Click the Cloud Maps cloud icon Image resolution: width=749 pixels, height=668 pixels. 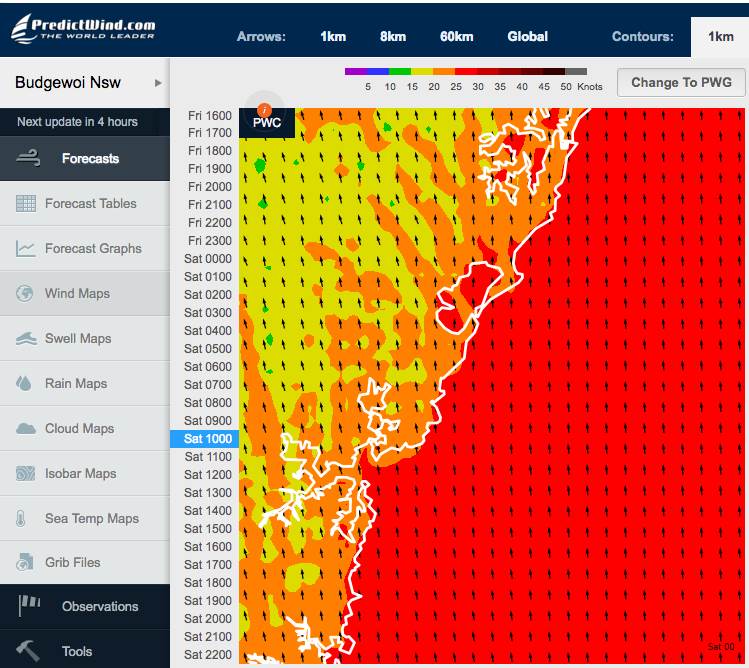coord(26,429)
